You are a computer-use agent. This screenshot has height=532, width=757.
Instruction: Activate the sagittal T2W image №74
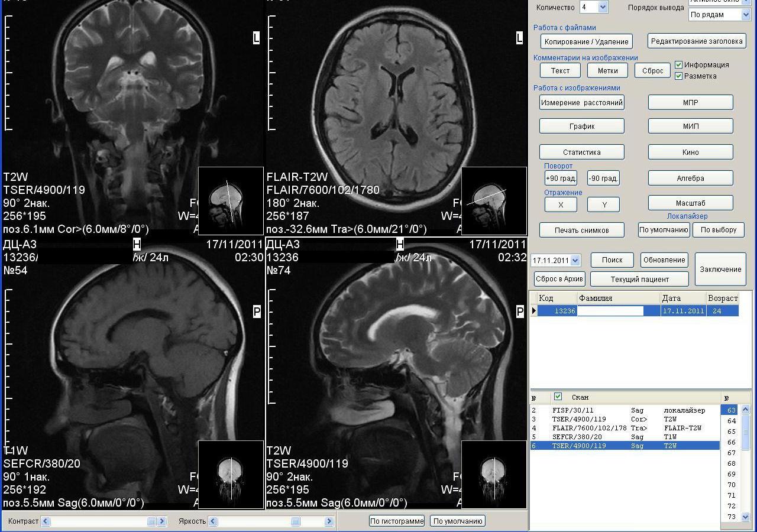pyautogui.click(x=396, y=374)
